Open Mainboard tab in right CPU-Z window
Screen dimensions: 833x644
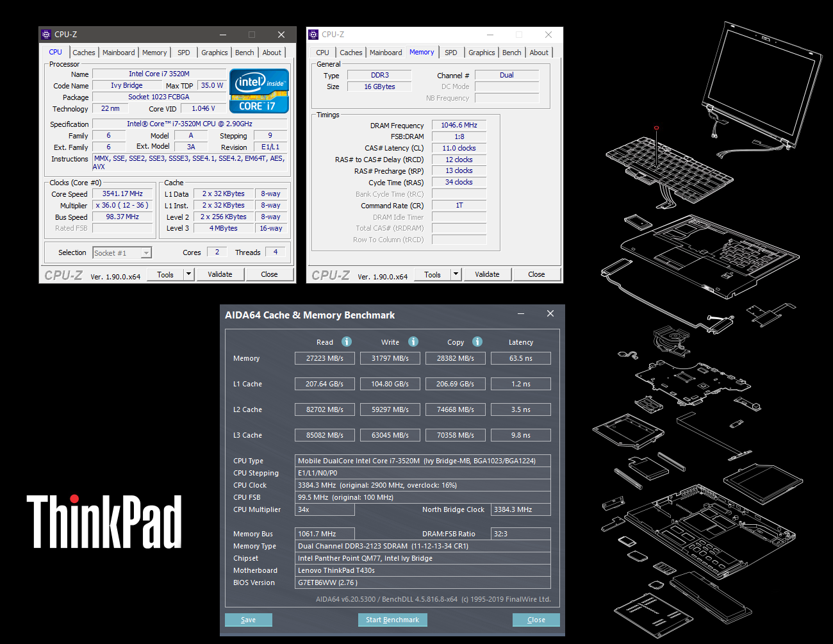[x=386, y=53]
